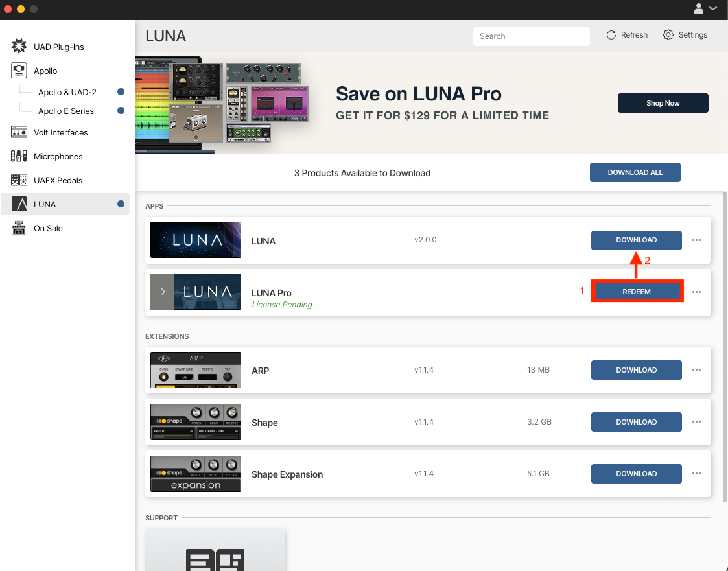Select Apollo E Series tree item
Screen dimensions: 728x571
click(66, 111)
